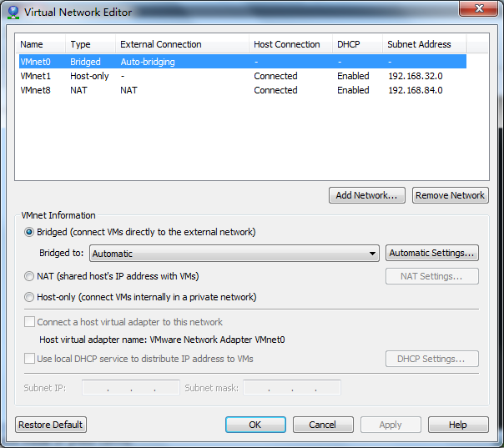The width and height of the screenshot is (504, 448).
Task: Click the Host-only type cell
Action: point(89,76)
